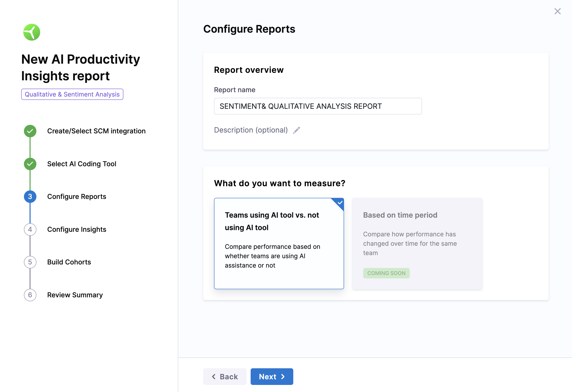Click the COMING SOON badge
572x392 pixels.
point(386,273)
